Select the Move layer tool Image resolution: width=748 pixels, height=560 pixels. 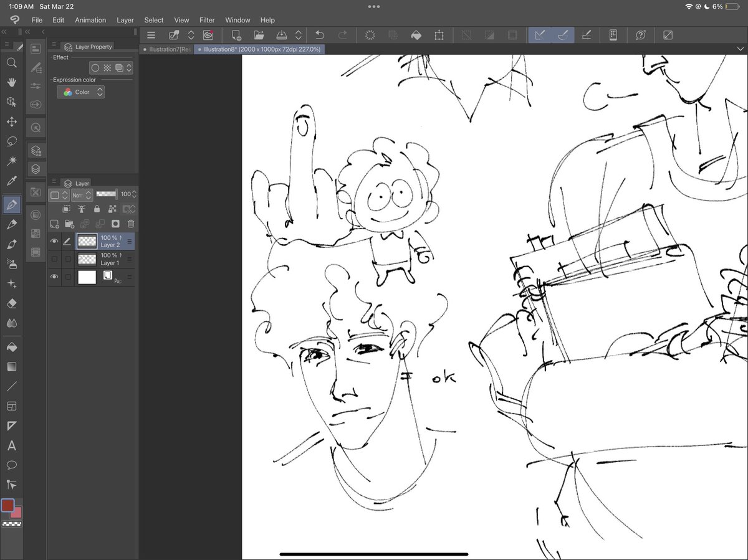(11, 121)
